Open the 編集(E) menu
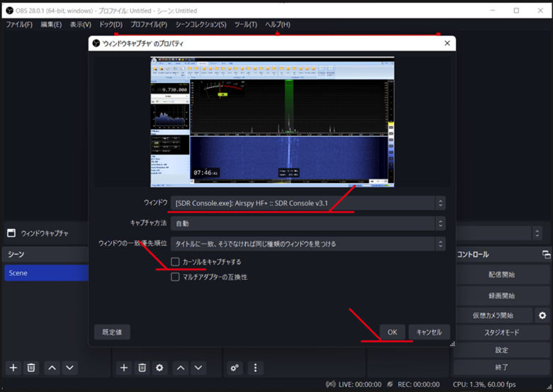The image size is (553, 392). point(51,24)
